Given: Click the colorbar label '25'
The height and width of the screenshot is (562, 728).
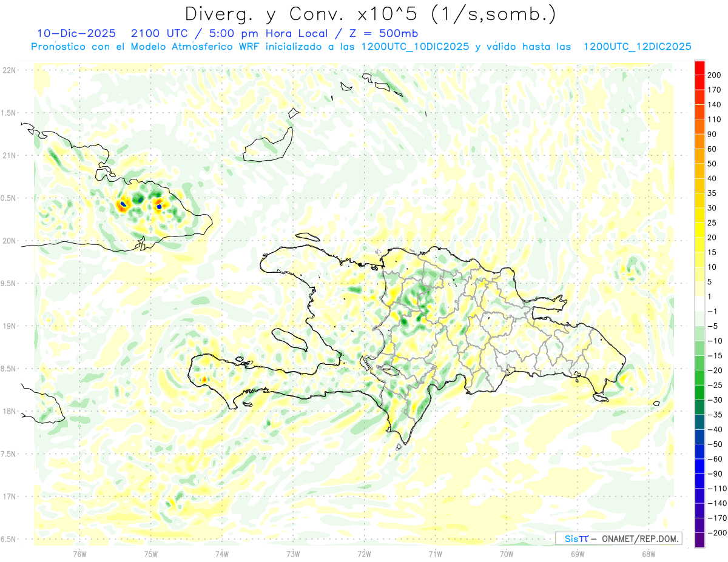Looking at the screenshot, I should pos(712,222).
